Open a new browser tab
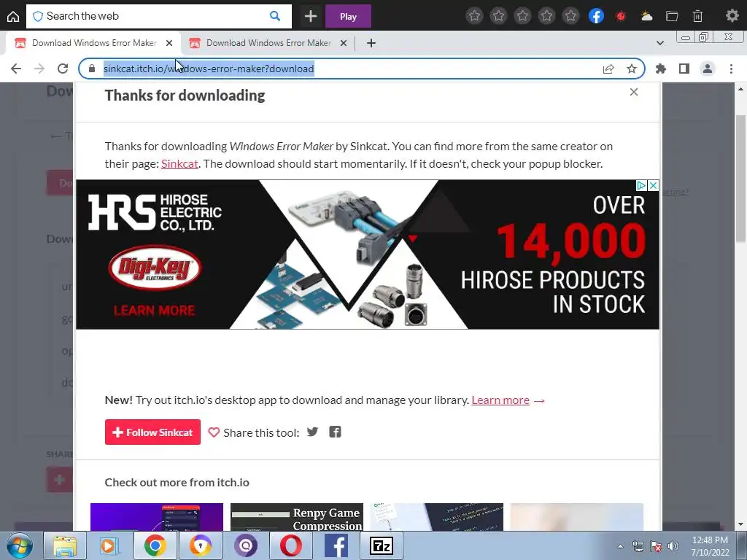 pyautogui.click(x=371, y=43)
